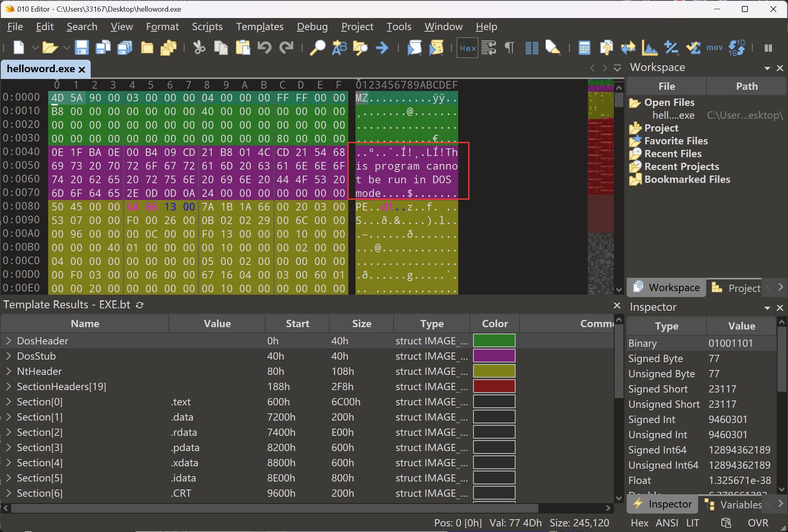The height and width of the screenshot is (532, 788).
Task: Click the Open File folder icon
Action: pyautogui.click(x=50, y=48)
